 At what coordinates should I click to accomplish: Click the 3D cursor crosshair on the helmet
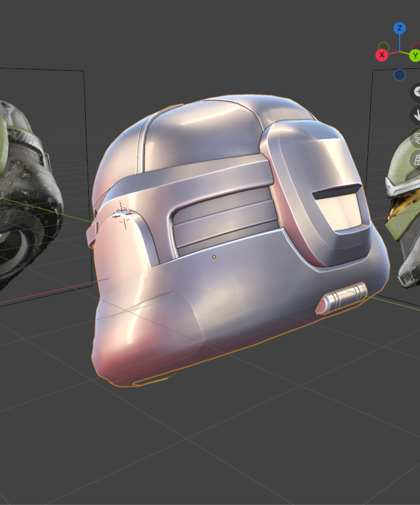(122, 215)
